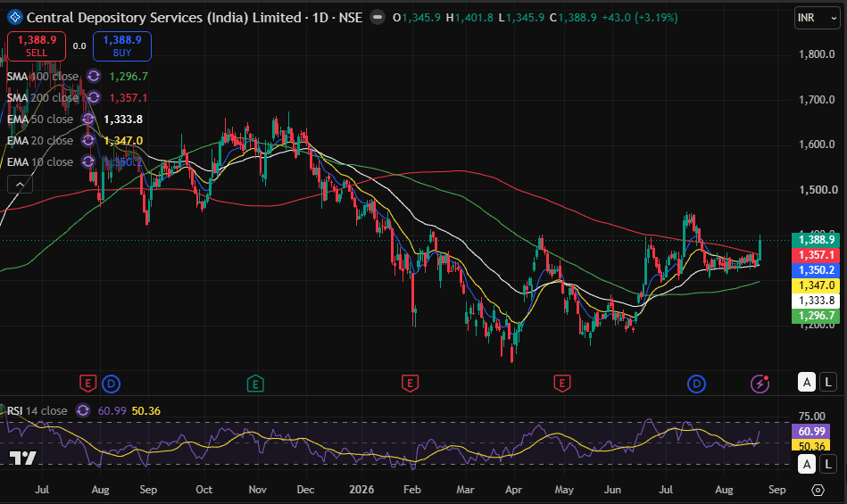
Task: Toggle auto scale A on RSI pane
Action: (x=807, y=464)
